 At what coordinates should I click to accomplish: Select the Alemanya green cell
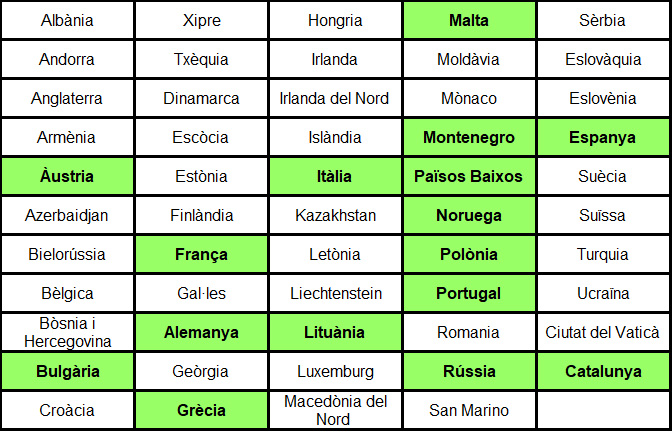click(201, 332)
